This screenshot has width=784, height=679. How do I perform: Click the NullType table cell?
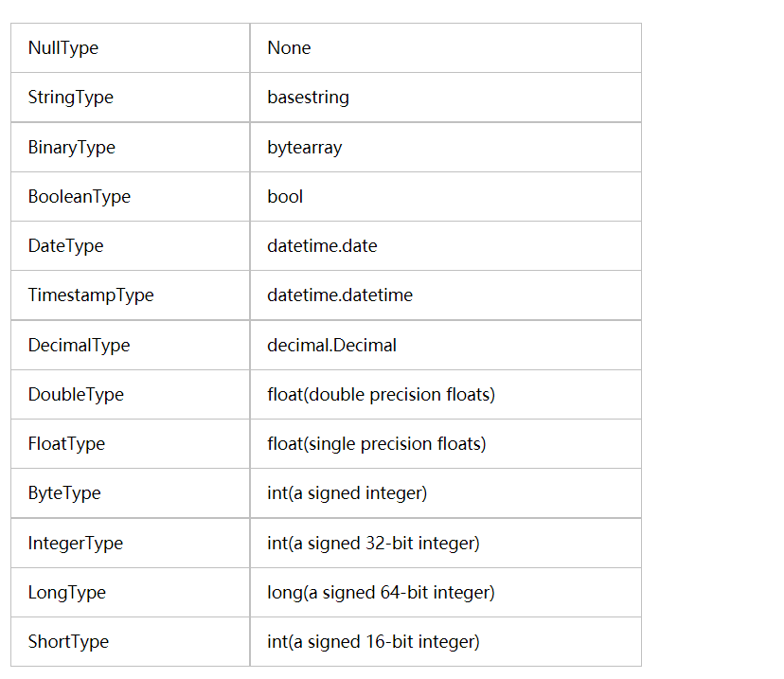coord(130,48)
